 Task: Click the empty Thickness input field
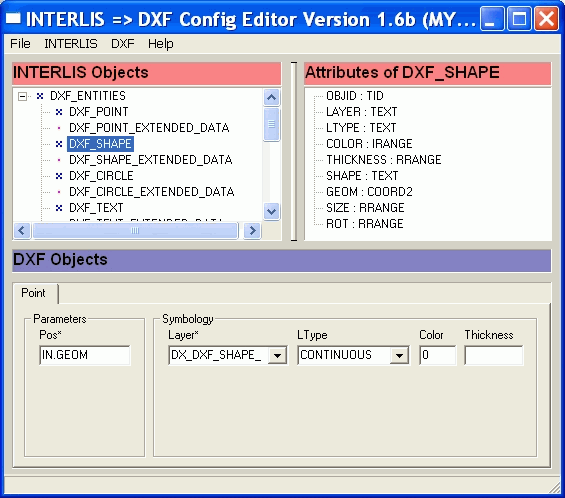tap(494, 355)
